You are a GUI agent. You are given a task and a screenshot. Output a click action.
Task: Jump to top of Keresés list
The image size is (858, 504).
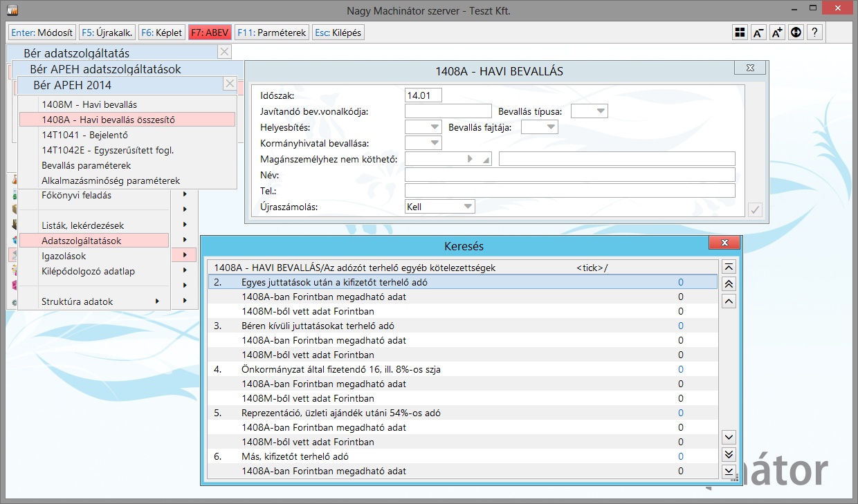pos(728,268)
